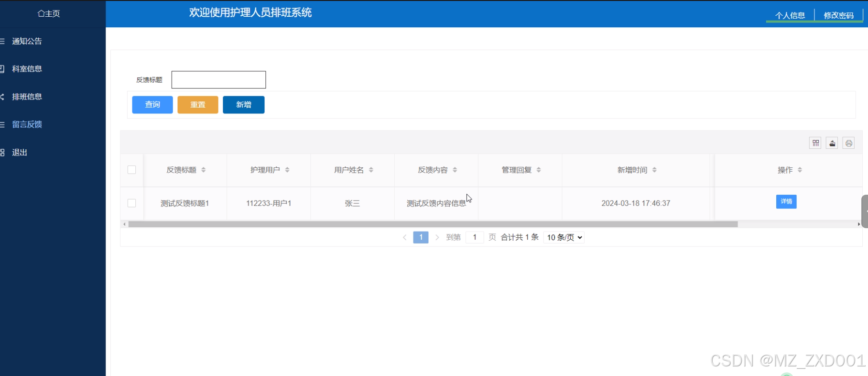Sort by 操作 column arrows
The height and width of the screenshot is (376, 868).
[800, 170]
